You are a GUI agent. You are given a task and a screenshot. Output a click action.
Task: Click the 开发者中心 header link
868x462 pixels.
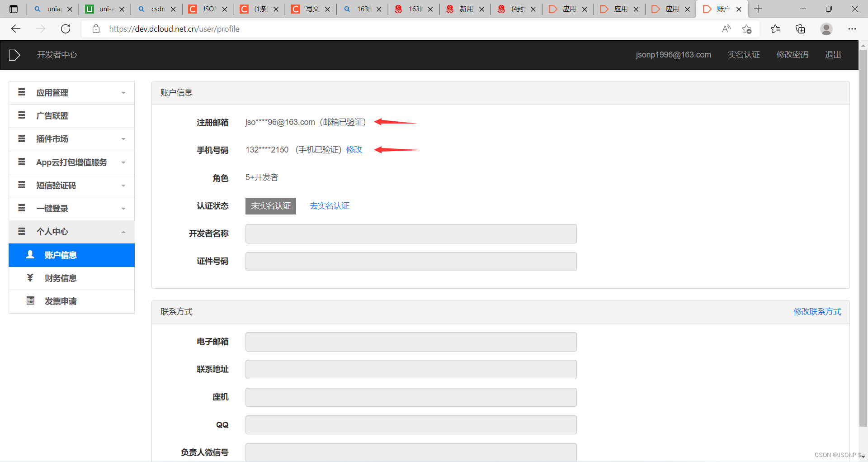[x=57, y=55]
